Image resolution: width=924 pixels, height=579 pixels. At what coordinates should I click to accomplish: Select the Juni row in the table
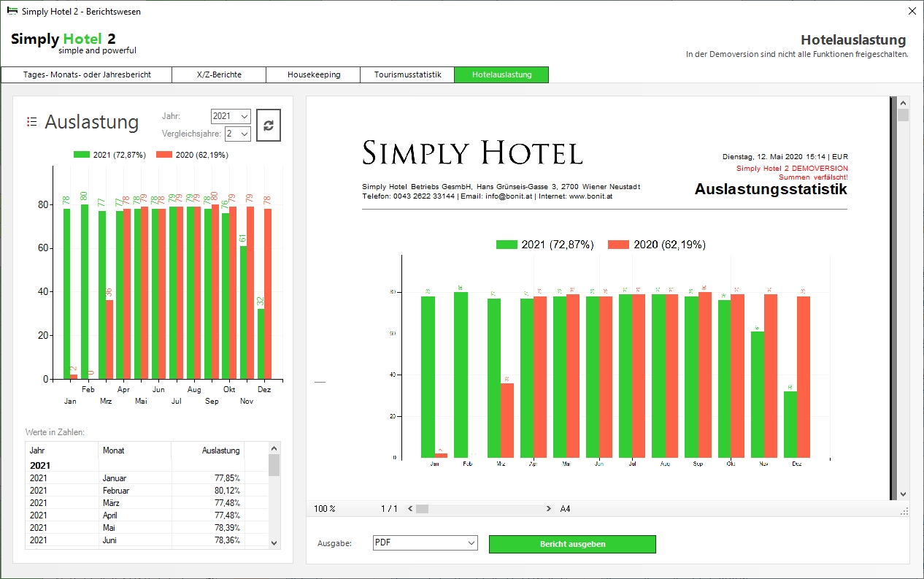147,540
